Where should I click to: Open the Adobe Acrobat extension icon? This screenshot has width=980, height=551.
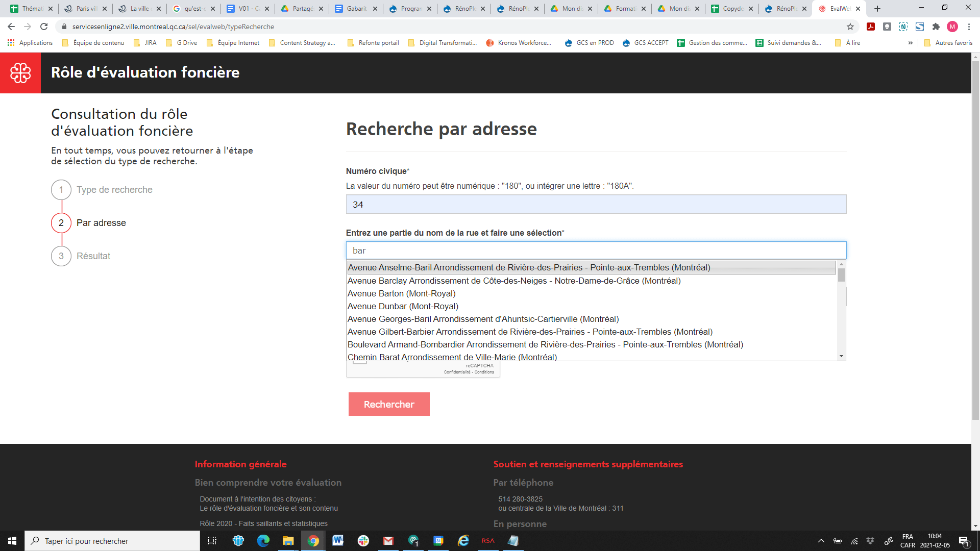[x=871, y=27]
